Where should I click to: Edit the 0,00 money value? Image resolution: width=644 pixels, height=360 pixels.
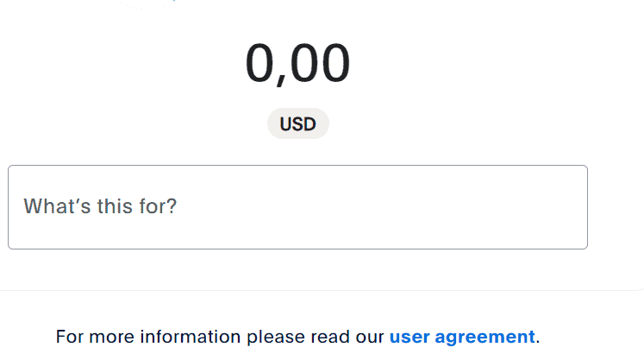pos(297,65)
